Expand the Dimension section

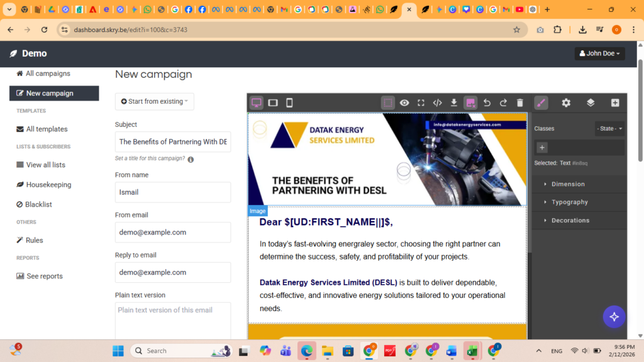pyautogui.click(x=579, y=184)
